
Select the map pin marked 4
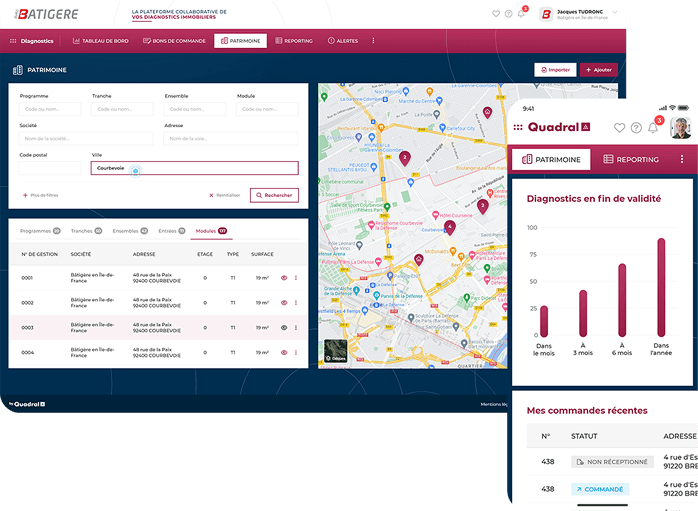[449, 227]
